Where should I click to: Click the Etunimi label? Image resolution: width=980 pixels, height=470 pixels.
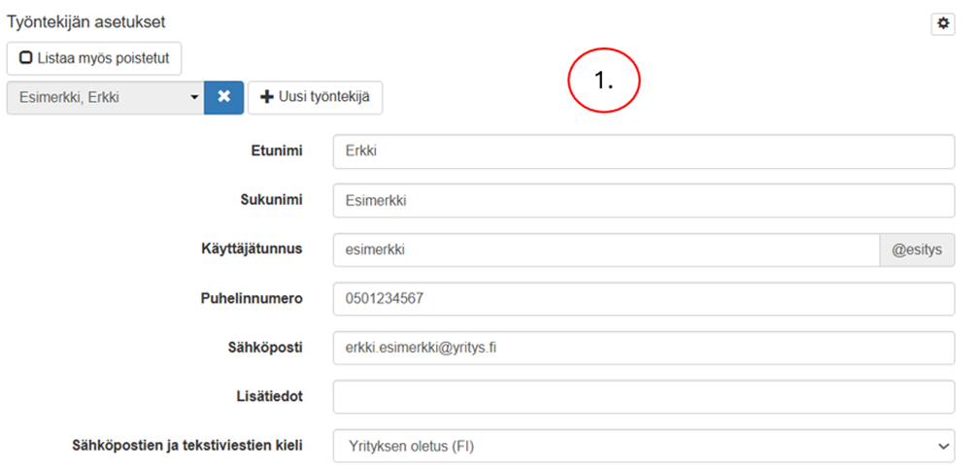click(x=276, y=151)
